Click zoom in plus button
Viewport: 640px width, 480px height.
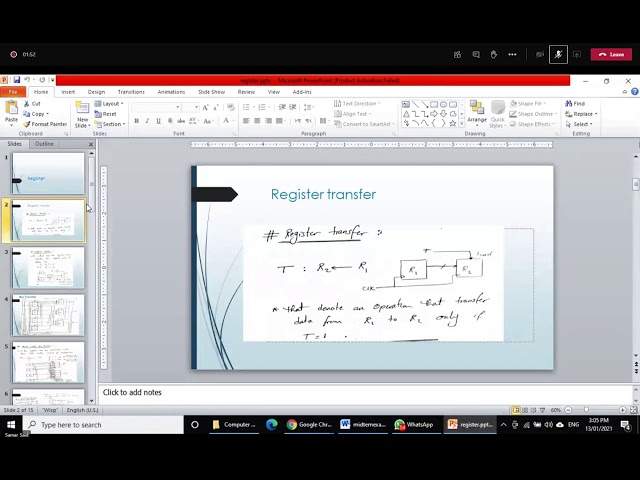pos(622,410)
